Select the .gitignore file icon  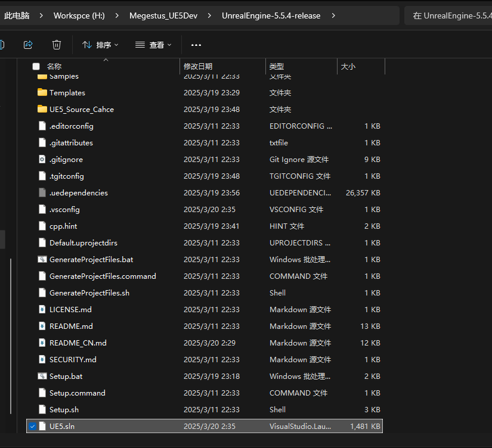[x=42, y=159]
